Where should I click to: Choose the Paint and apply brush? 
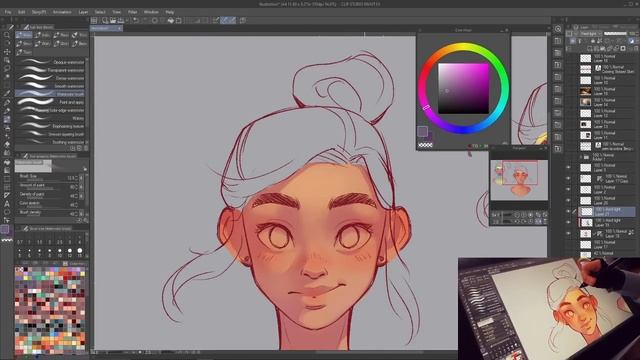click(x=50, y=102)
